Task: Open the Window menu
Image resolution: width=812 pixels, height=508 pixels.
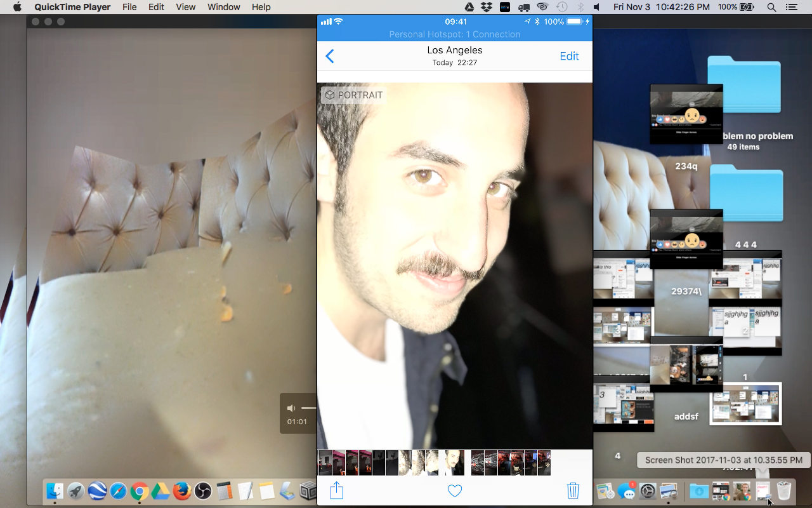Action: 223,7
